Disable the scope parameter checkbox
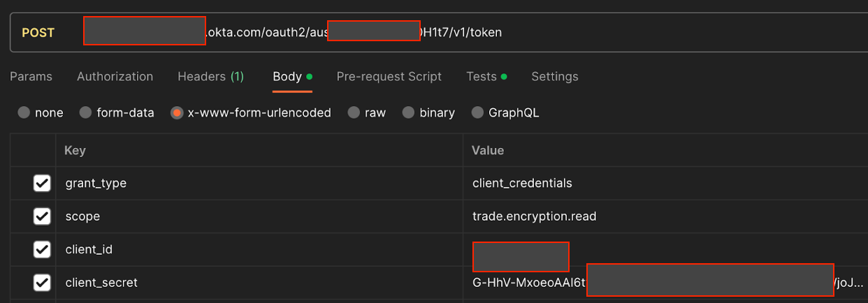The height and width of the screenshot is (303, 868). (42, 216)
